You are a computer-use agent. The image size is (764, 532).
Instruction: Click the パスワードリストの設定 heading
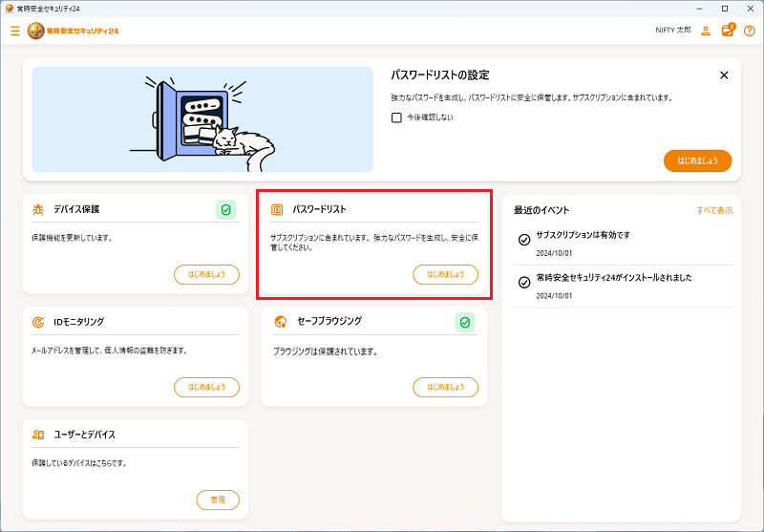pyautogui.click(x=440, y=75)
